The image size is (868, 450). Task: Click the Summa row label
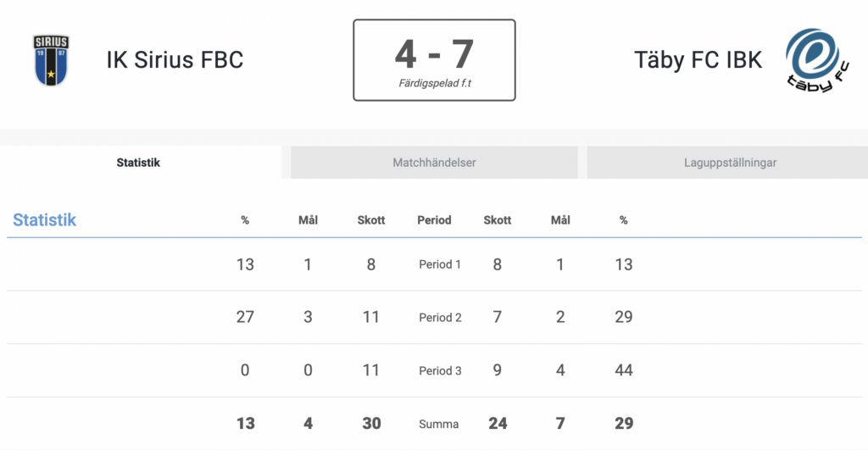click(x=438, y=424)
